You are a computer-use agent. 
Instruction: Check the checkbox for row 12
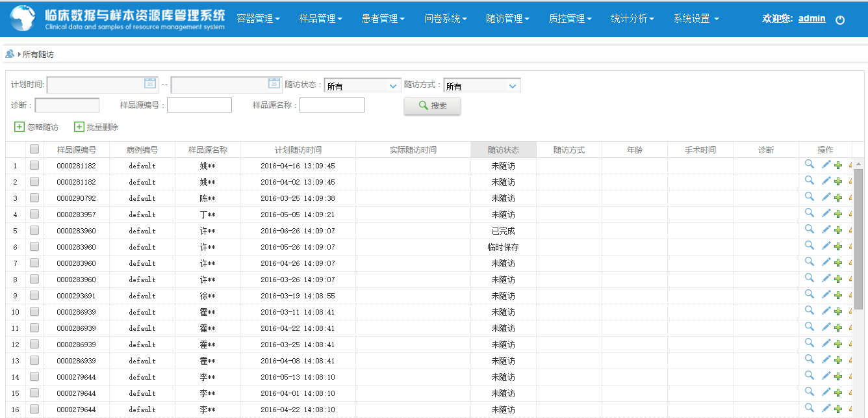34,344
